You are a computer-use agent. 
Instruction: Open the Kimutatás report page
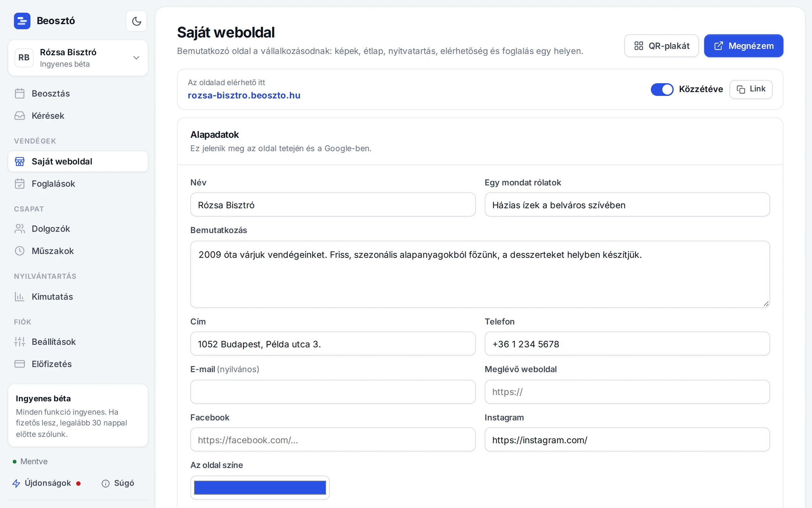[78, 297]
